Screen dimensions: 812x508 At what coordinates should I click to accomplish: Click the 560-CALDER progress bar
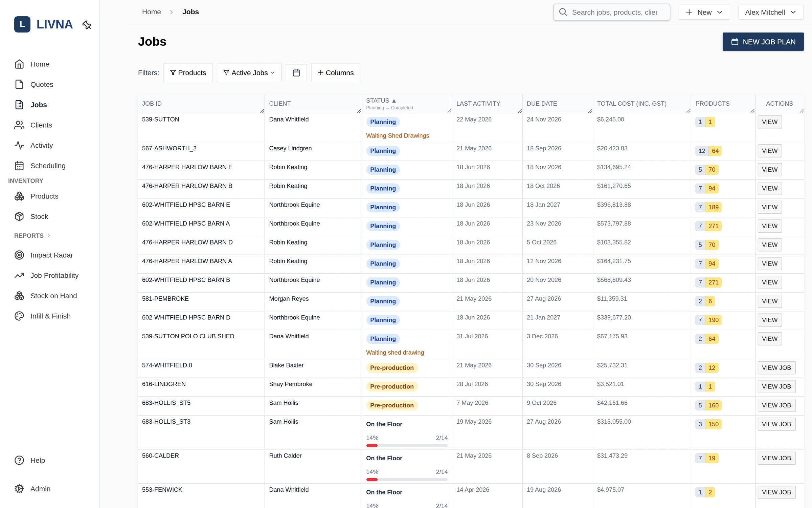pos(407,480)
